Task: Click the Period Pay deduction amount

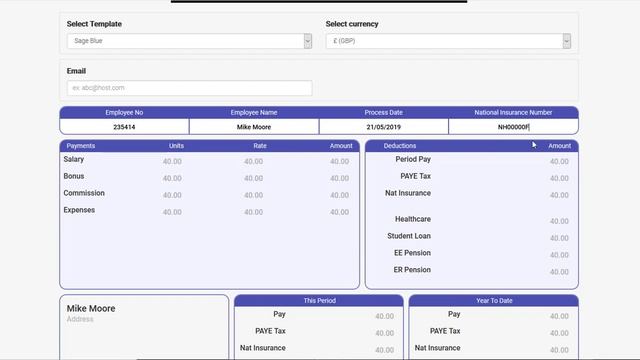Action: (559, 161)
